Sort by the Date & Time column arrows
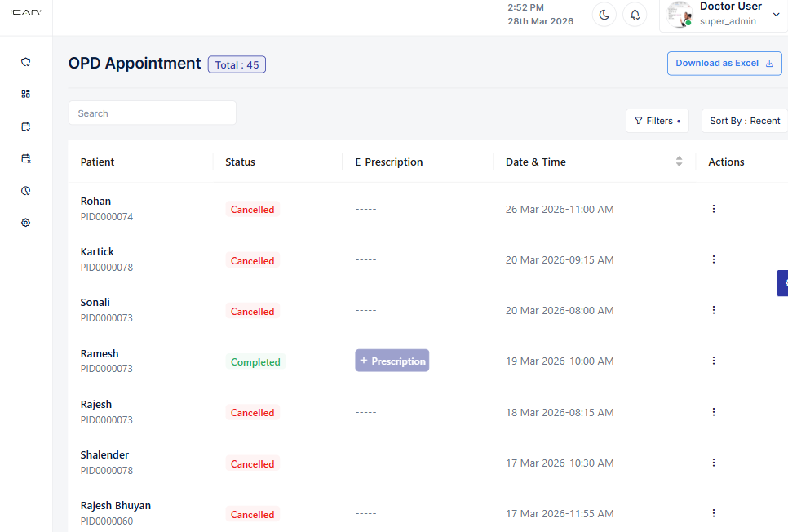The width and height of the screenshot is (788, 532). pyautogui.click(x=679, y=162)
